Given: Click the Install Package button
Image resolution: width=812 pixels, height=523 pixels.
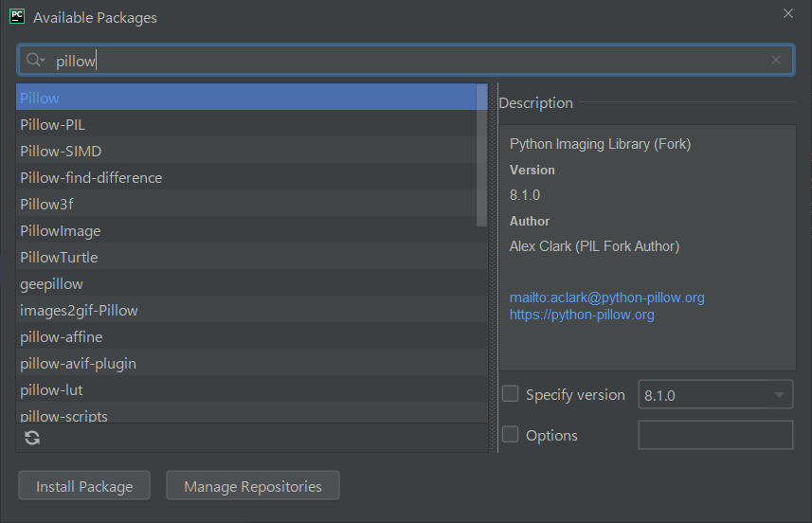Looking at the screenshot, I should [x=83, y=486].
